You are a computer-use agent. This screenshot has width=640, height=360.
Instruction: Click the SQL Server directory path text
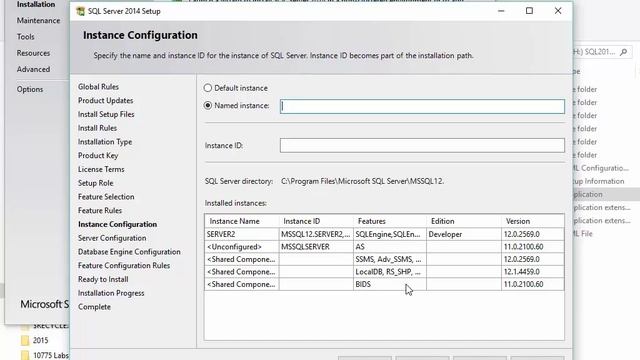click(362, 181)
